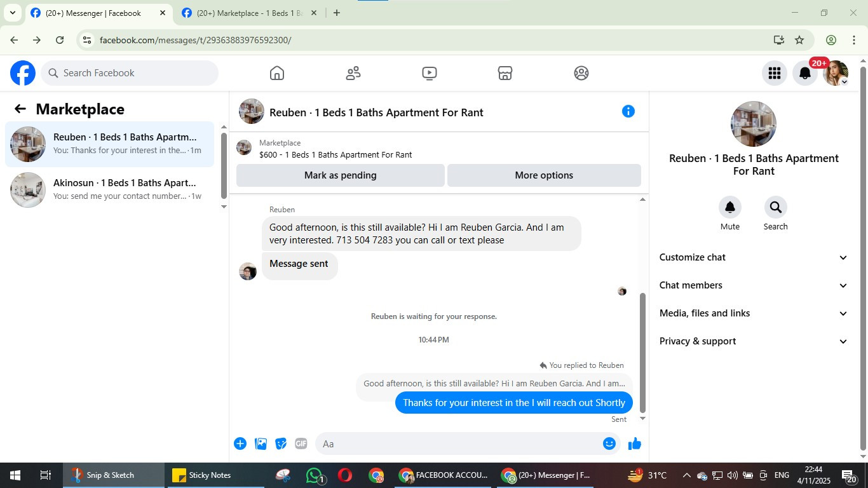Open Chrome menu three-dot icon
868x488 pixels.
(x=853, y=40)
